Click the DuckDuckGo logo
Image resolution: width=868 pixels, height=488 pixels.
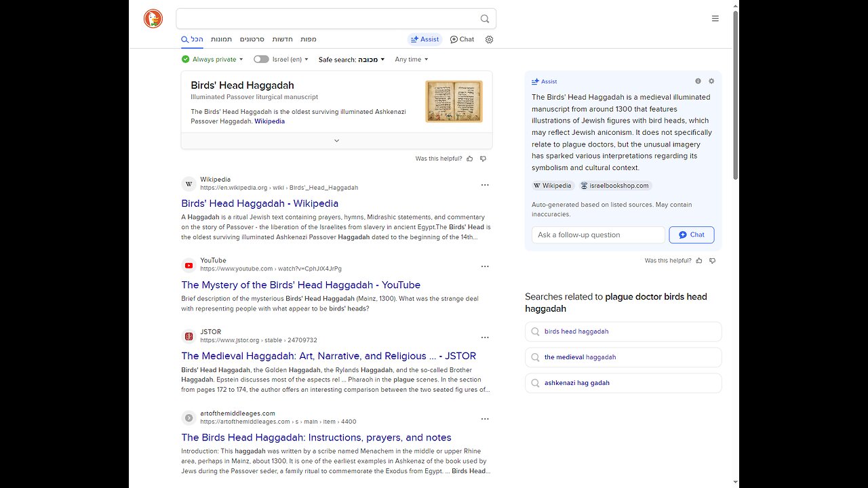click(x=153, y=19)
